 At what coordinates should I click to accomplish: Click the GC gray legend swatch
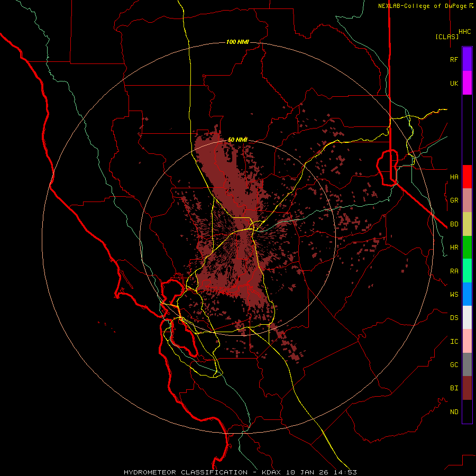(x=467, y=364)
